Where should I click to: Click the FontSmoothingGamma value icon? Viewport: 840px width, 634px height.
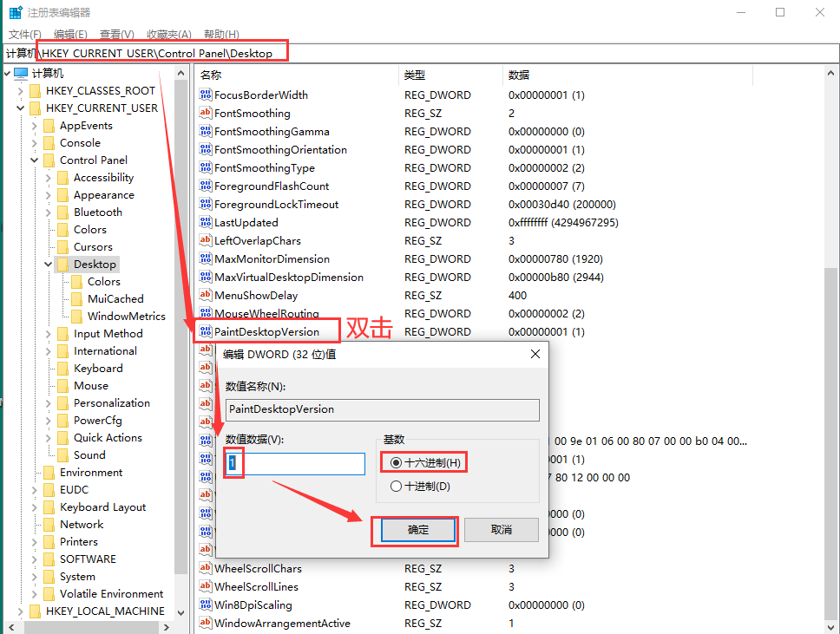coord(205,131)
